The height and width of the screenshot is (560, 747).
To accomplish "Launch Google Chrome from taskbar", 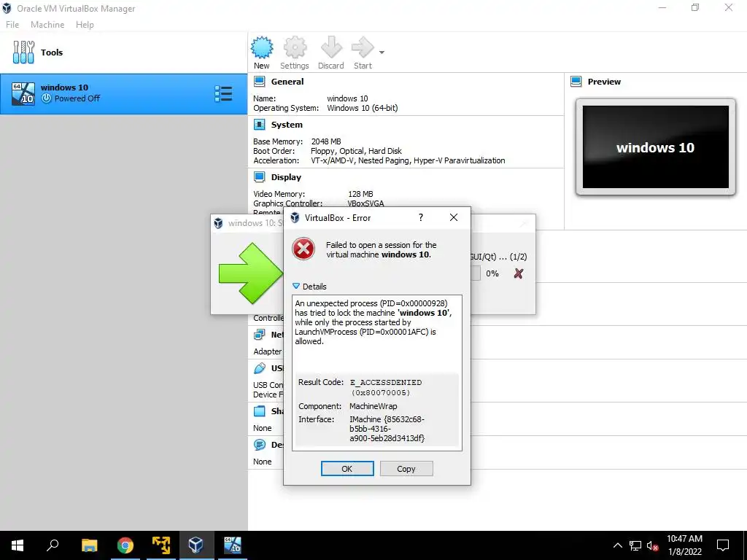I will 125,545.
